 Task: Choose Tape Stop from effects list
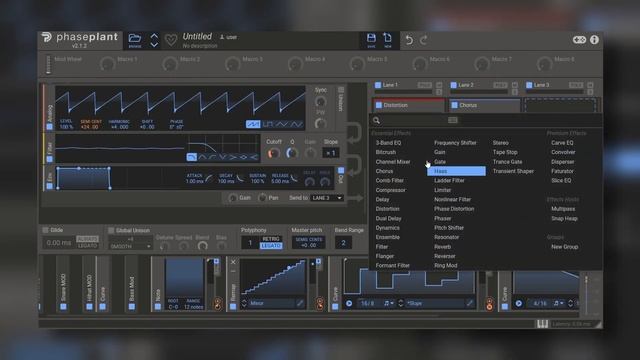point(505,152)
